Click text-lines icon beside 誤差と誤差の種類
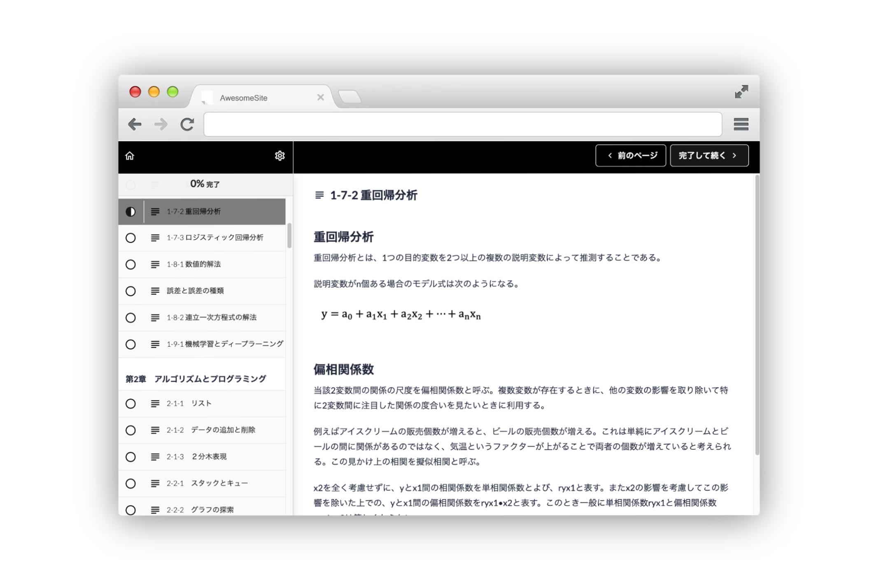Viewport: 890px width, 588px height. pyautogui.click(x=155, y=291)
